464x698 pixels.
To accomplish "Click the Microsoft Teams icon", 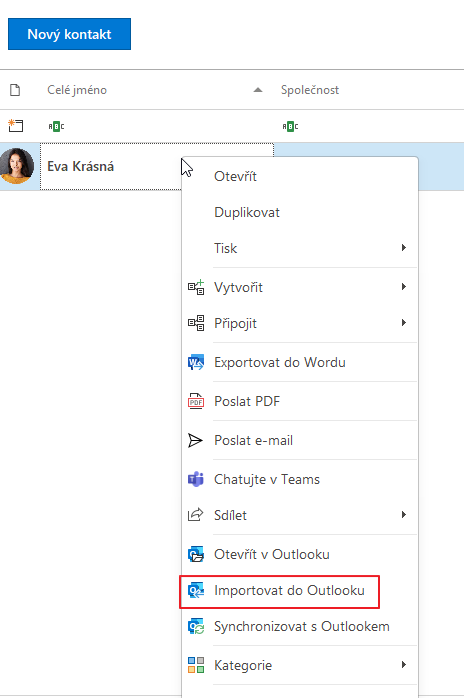I will coord(196,479).
